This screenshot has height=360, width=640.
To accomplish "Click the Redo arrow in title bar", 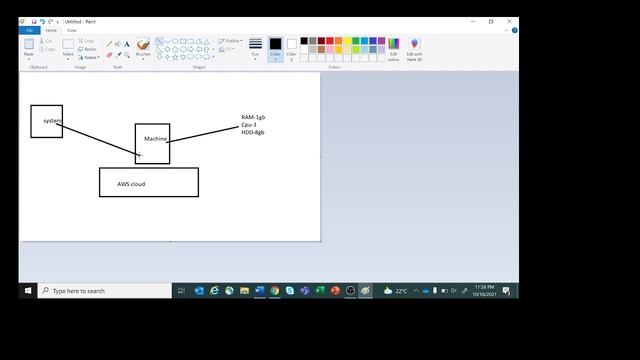I will pos(51,22).
